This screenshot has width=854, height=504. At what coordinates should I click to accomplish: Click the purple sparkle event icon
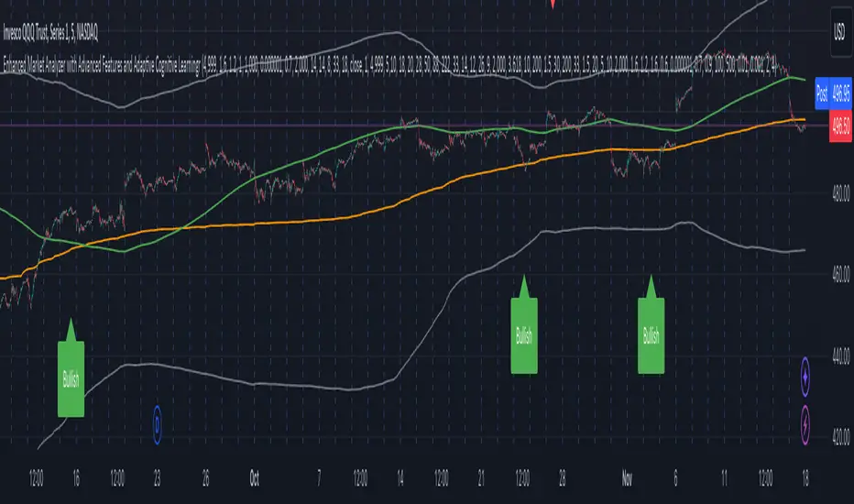805,376
